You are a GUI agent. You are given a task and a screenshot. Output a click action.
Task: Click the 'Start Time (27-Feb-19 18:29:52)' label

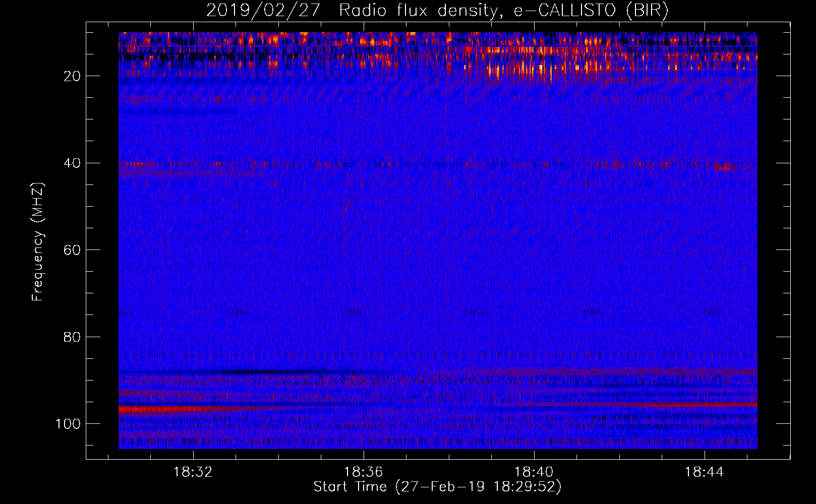coord(437,487)
